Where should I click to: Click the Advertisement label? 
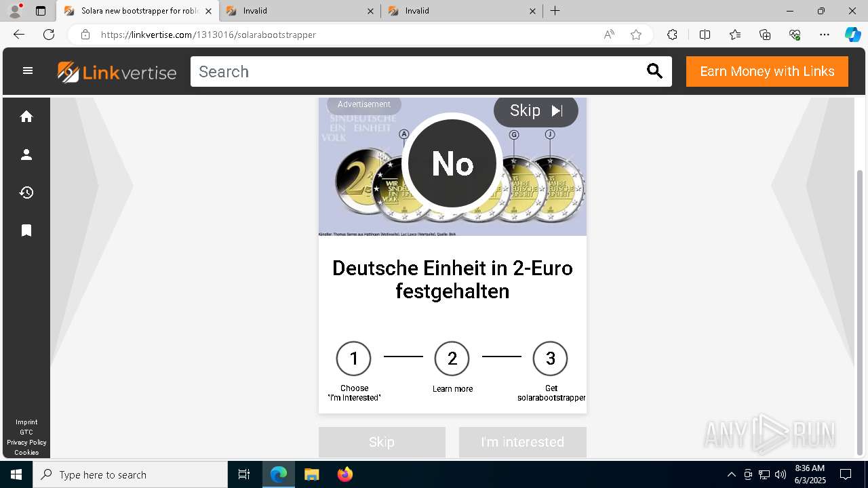click(x=364, y=104)
